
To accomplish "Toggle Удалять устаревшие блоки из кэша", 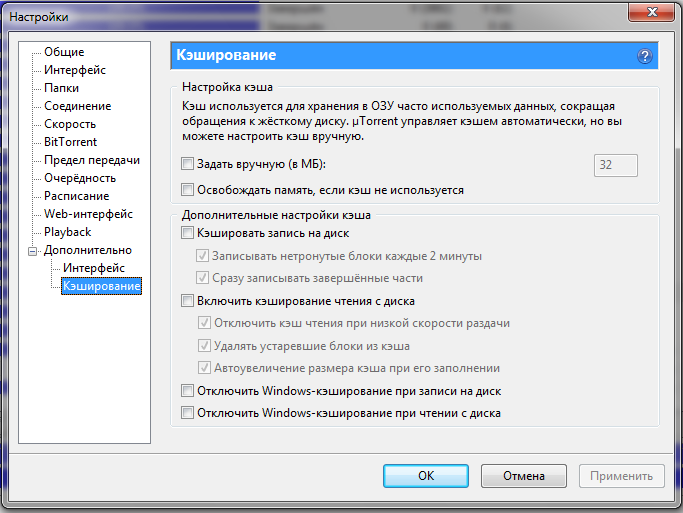I will click(x=204, y=345).
